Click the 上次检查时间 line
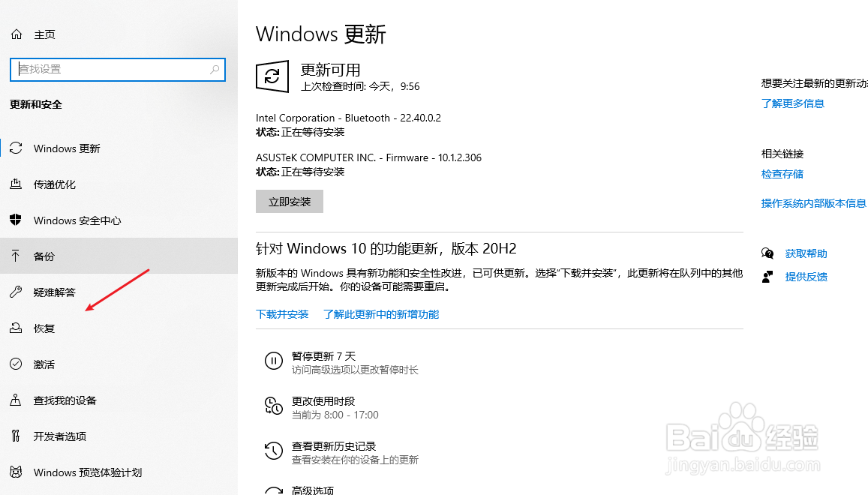This screenshot has width=868, height=495. click(360, 86)
